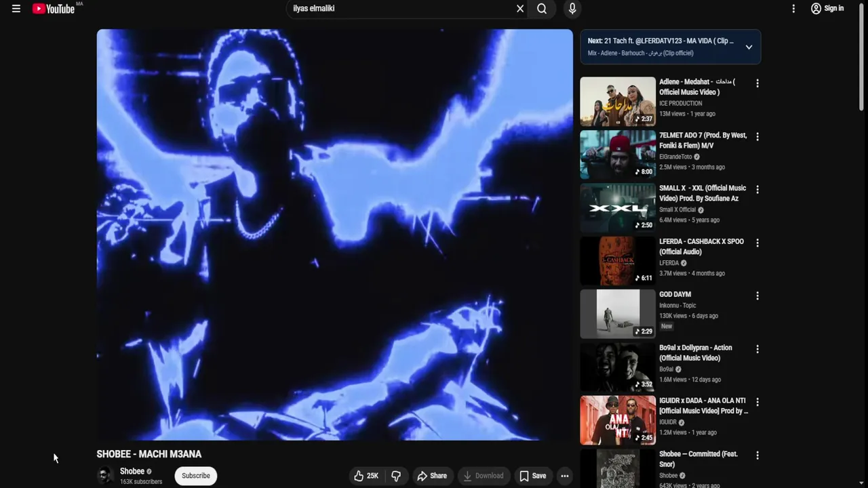The width and height of the screenshot is (868, 488).
Task: Open '7ELMET ADO 7' video title
Action: coord(703,140)
